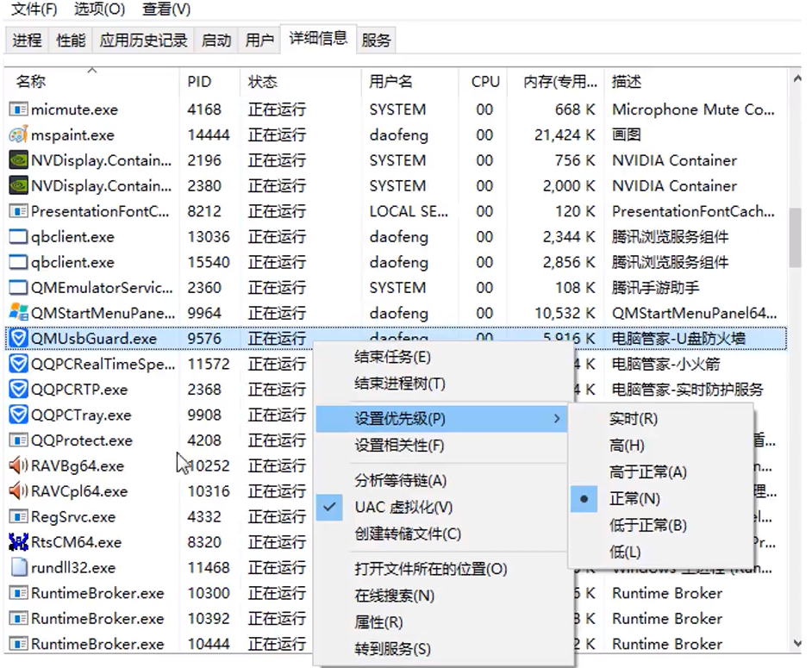This screenshot has height=668, width=812.
Task: Click the scrollbar down arrow
Action: pyautogui.click(x=796, y=644)
